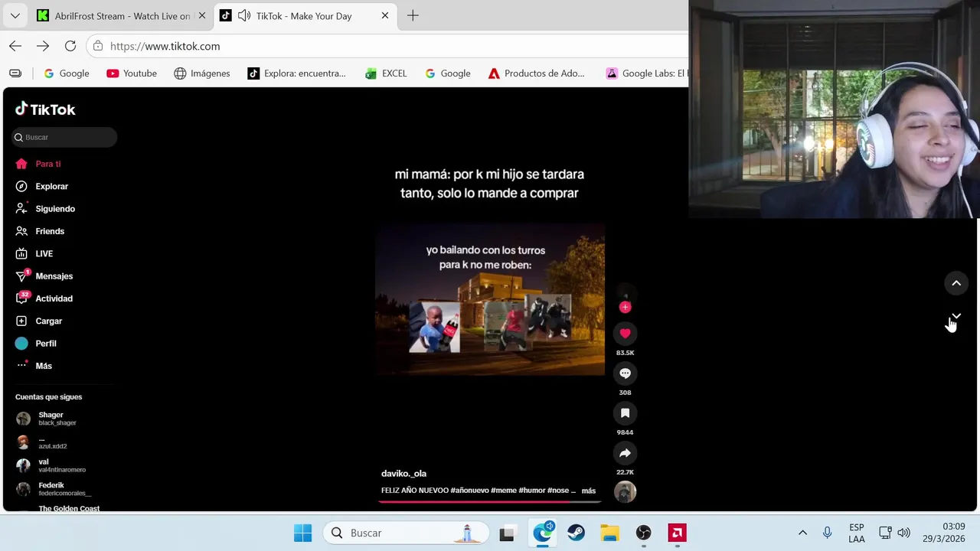The height and width of the screenshot is (551, 980).
Task: Click the #añonuevo hashtag
Action: [469, 491]
